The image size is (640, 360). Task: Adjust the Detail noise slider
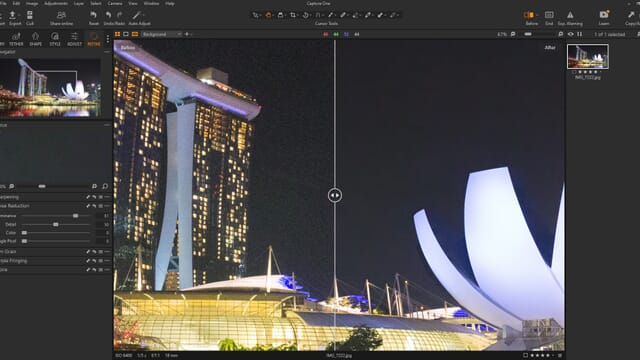pos(56,224)
